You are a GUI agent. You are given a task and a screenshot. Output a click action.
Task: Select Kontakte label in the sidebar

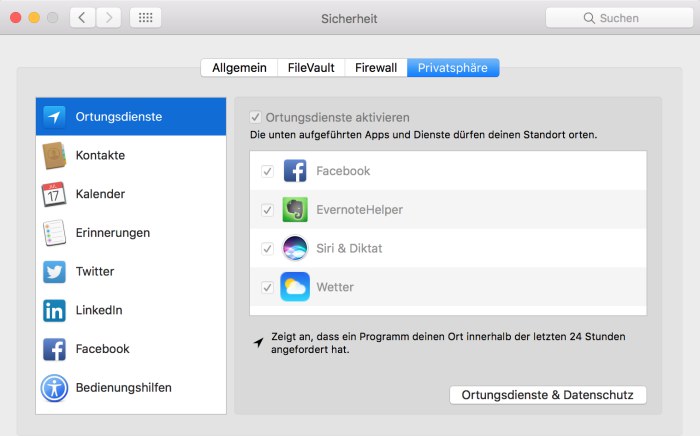pyautogui.click(x=100, y=155)
